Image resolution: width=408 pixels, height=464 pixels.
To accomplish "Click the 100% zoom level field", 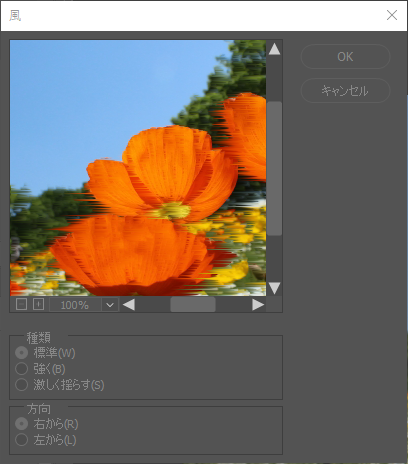I will [x=75, y=305].
